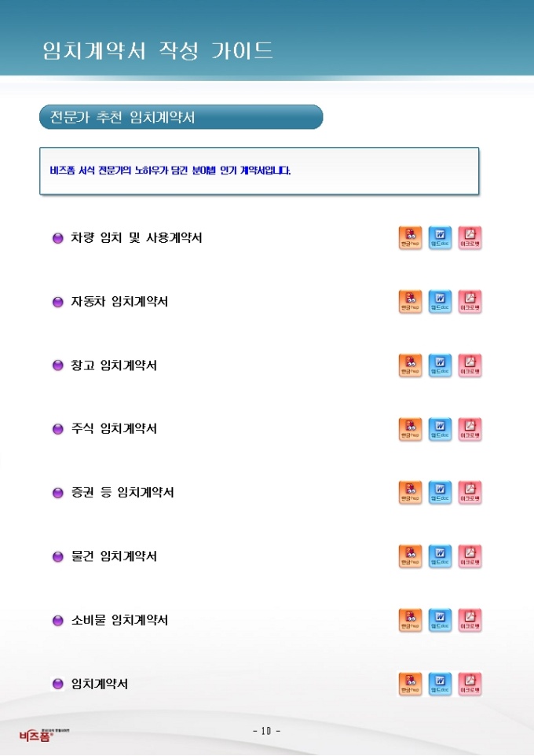Viewport: 534px width, 756px height.
Task: Select the 물건 임치계약서 list item
Action: coord(114,556)
